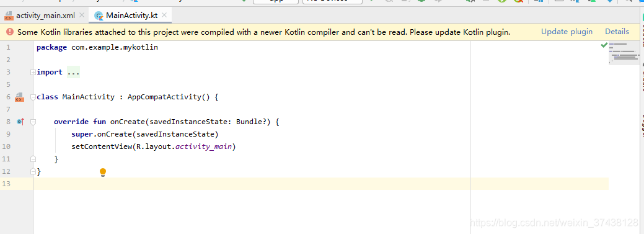
Task: Close the MainActivity.kt tab
Action: click(x=165, y=16)
